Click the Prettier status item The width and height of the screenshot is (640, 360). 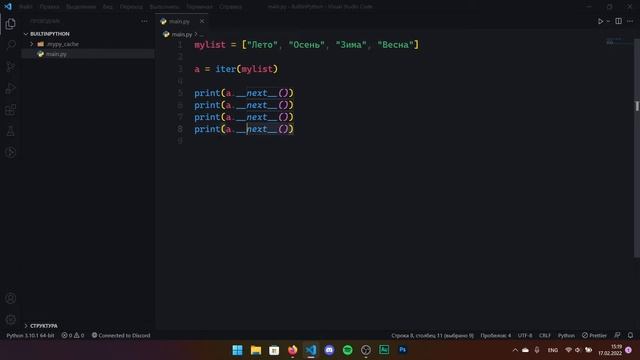click(594, 336)
